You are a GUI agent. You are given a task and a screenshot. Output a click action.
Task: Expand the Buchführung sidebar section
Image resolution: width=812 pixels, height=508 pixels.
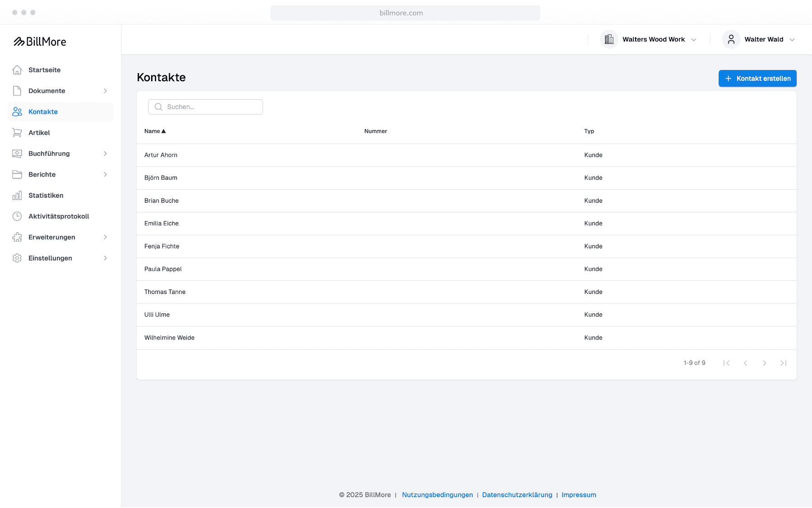click(105, 154)
